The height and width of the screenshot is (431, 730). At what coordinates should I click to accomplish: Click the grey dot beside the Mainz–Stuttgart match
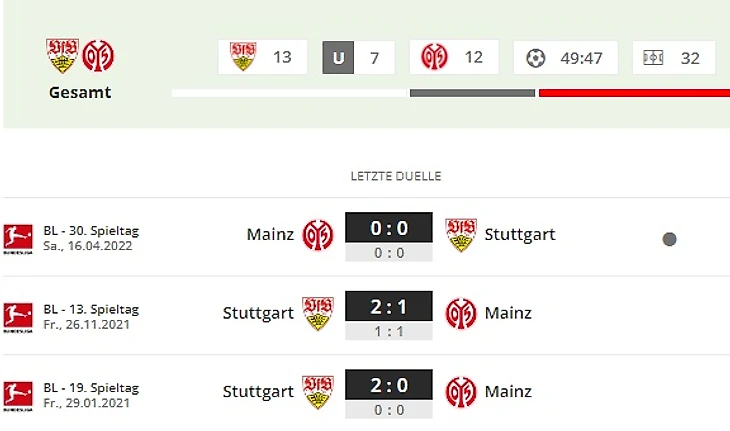[669, 239]
